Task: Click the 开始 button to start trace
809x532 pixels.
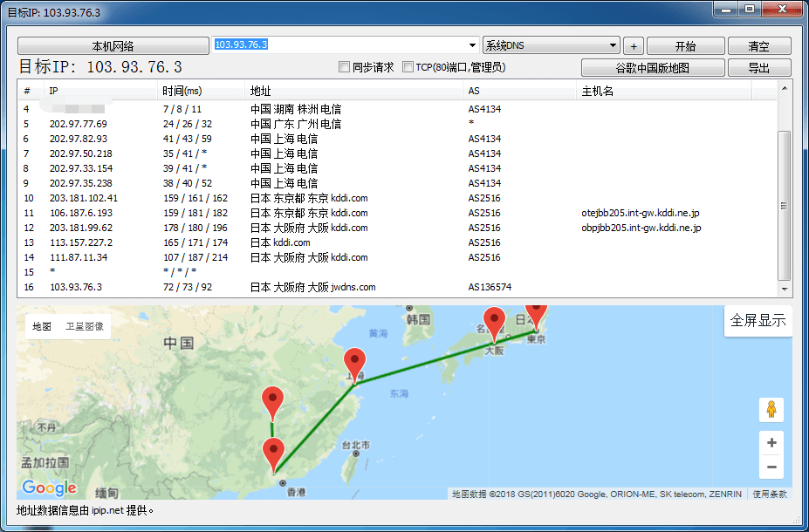Action: coord(685,46)
